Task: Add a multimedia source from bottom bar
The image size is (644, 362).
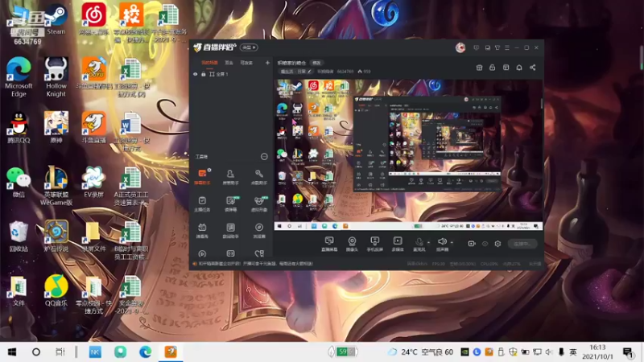Action: pyautogui.click(x=398, y=244)
